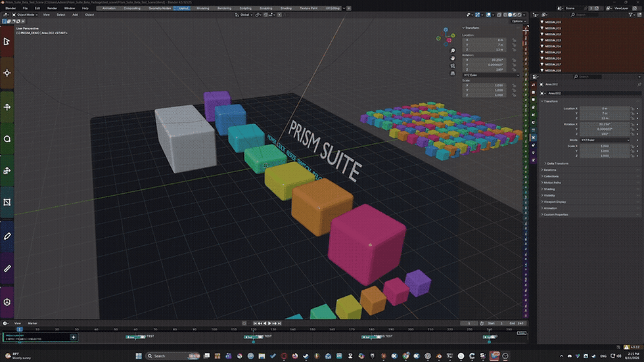644x362 pixels.
Task: Add a workspace with the plus tab
Action: pyautogui.click(x=349, y=8)
